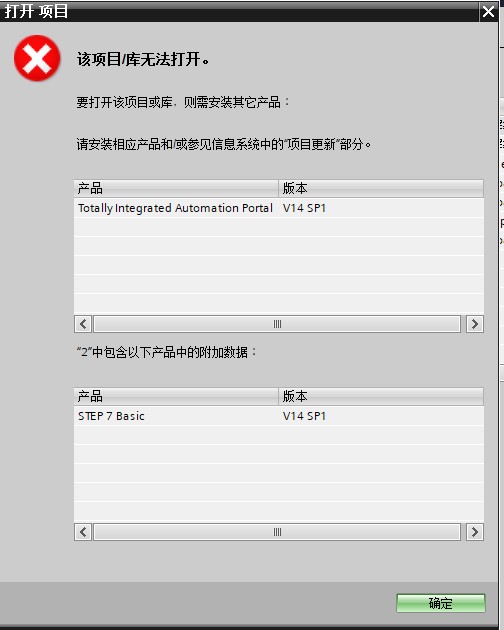Click empty row below Totally Integrated Automation Portal
The width and height of the screenshot is (504, 630).
click(279, 227)
